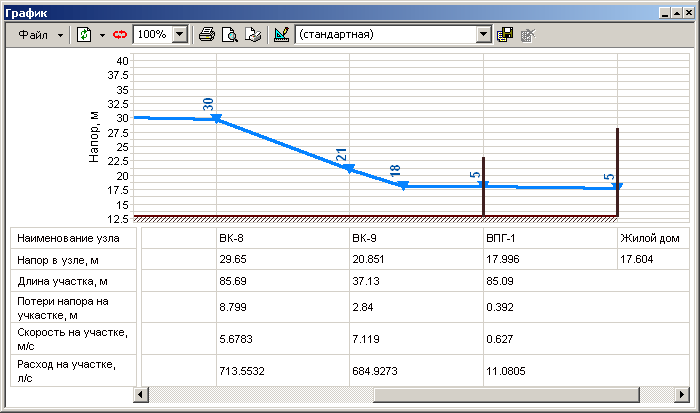The width and height of the screenshot is (700, 413).
Task: Click the print icon
Action: click(x=207, y=34)
